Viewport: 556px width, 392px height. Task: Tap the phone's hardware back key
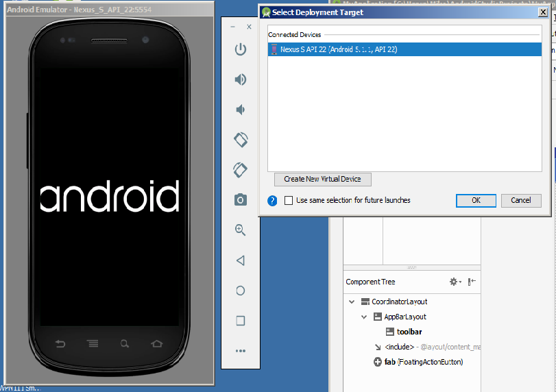pyautogui.click(x=60, y=343)
